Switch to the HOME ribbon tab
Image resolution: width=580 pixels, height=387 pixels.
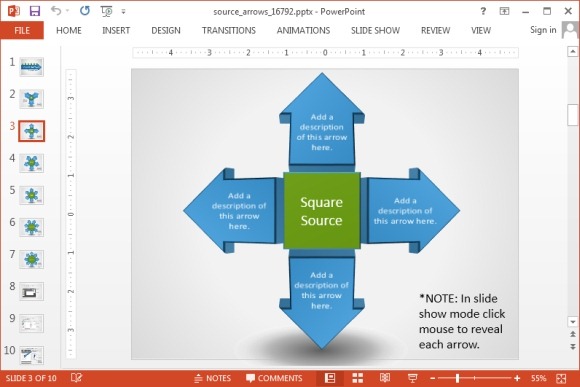point(69,30)
